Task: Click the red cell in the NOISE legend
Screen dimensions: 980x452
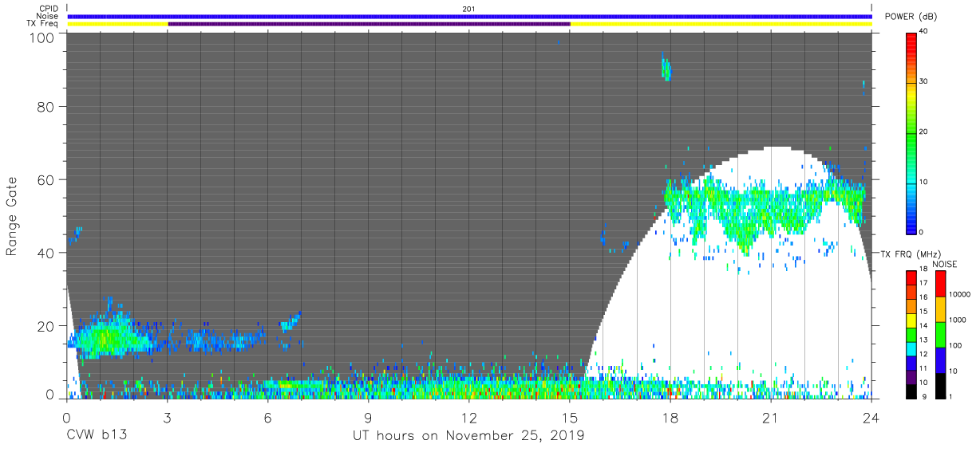Action: point(939,283)
